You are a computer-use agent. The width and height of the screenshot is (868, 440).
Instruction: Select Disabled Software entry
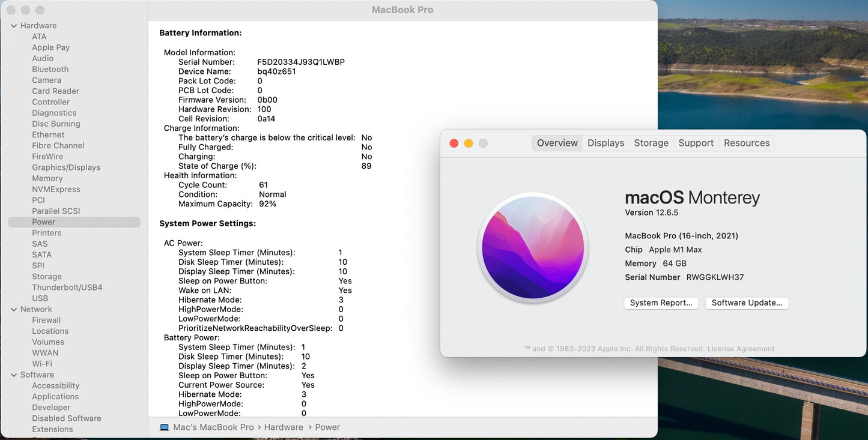[x=67, y=418]
